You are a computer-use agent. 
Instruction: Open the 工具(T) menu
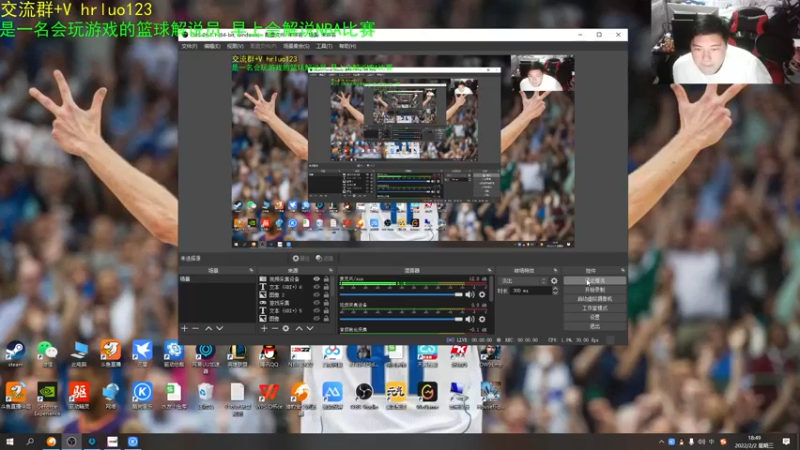324,46
